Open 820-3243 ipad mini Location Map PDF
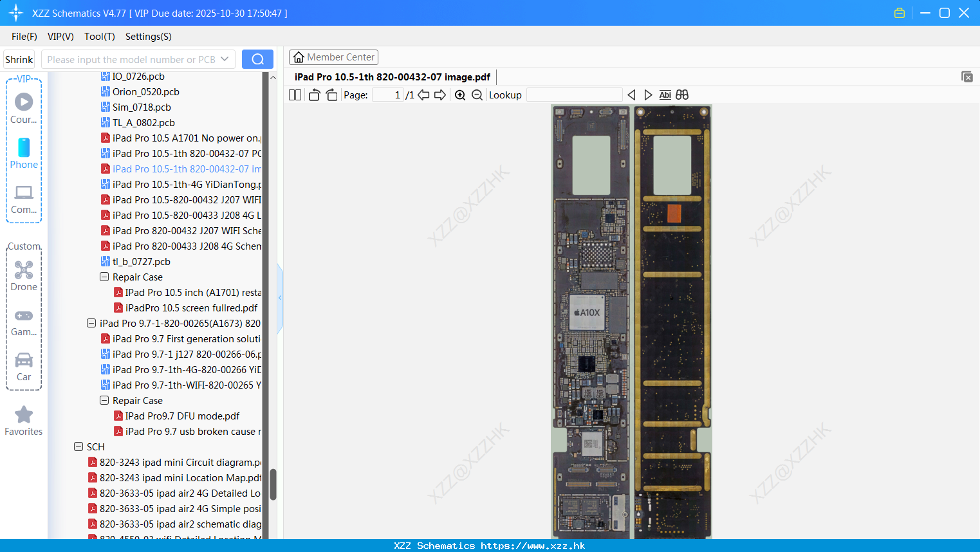This screenshot has height=552, width=980. pos(174,477)
